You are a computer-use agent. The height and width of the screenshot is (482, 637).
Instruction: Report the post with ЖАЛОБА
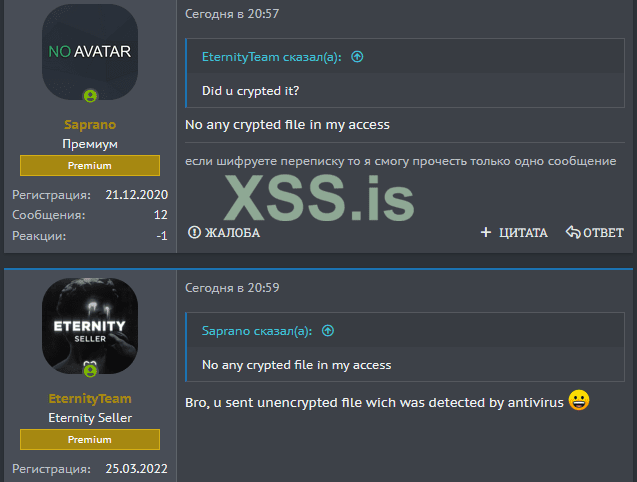click(224, 232)
